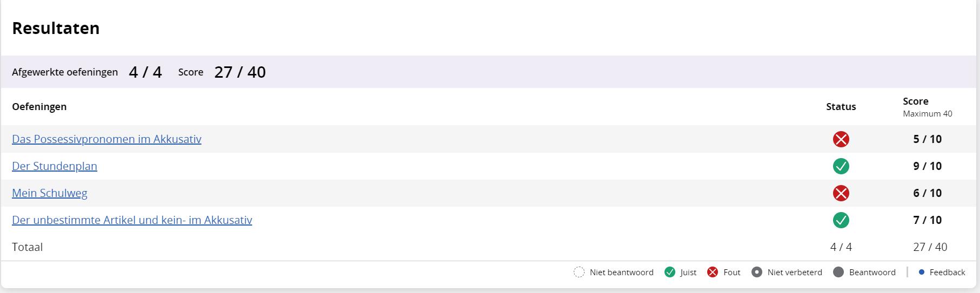Click the 5 / 10 score
980x293 pixels.
(927, 139)
